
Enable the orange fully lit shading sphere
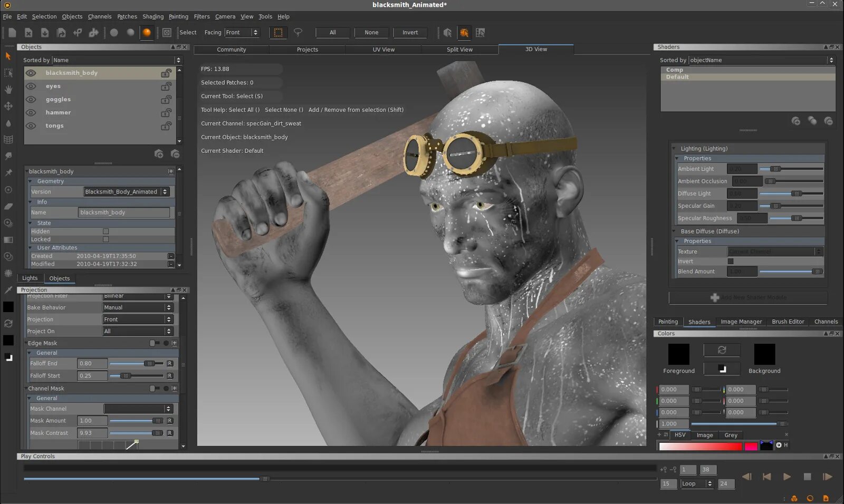pos(147,33)
